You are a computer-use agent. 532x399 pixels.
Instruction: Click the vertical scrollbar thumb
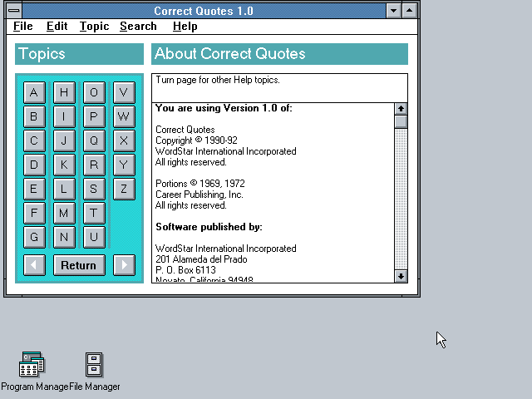tap(401, 121)
